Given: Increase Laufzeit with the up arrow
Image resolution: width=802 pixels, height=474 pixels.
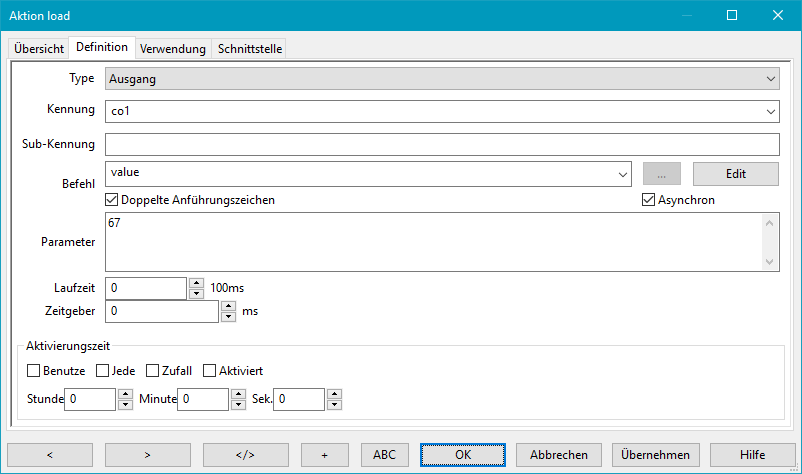Looking at the screenshot, I should pyautogui.click(x=196, y=283).
